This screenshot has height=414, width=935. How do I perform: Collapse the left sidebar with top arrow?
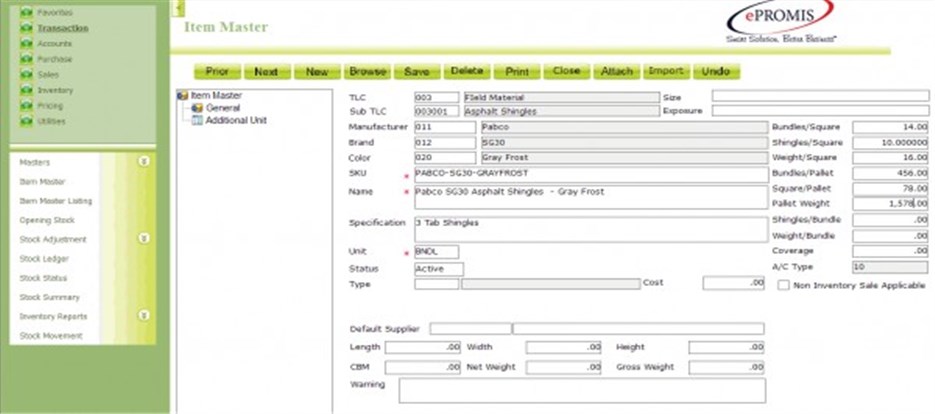(175, 6)
